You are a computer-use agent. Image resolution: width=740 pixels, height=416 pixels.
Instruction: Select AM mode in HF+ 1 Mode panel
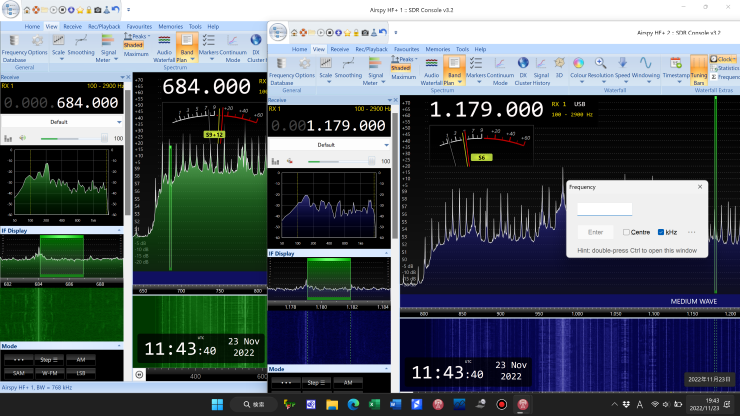[x=81, y=360]
